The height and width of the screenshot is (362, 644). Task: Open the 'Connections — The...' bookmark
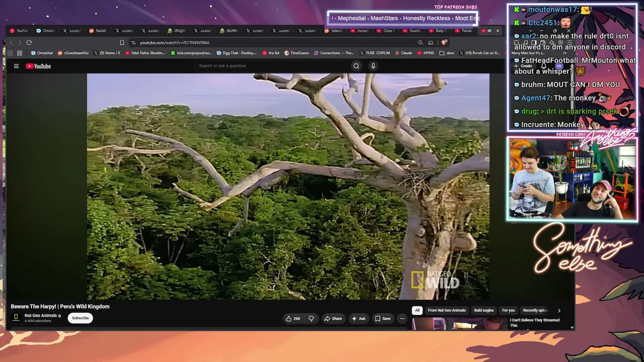[x=334, y=53]
